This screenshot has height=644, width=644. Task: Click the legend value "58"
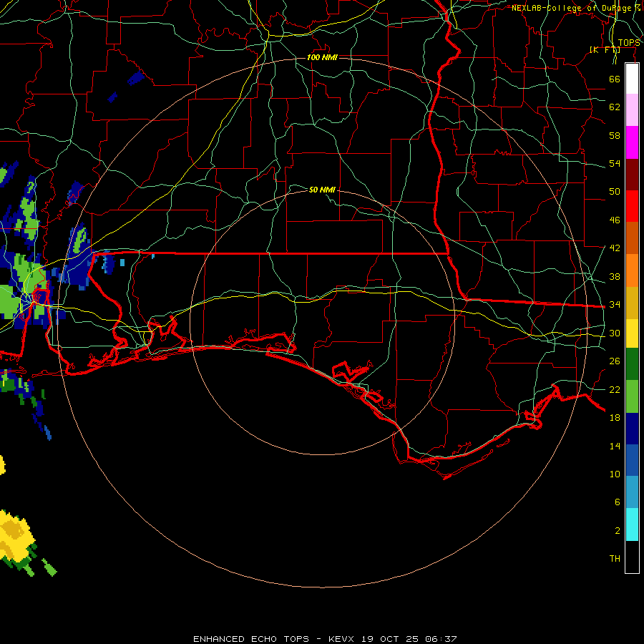point(615,135)
